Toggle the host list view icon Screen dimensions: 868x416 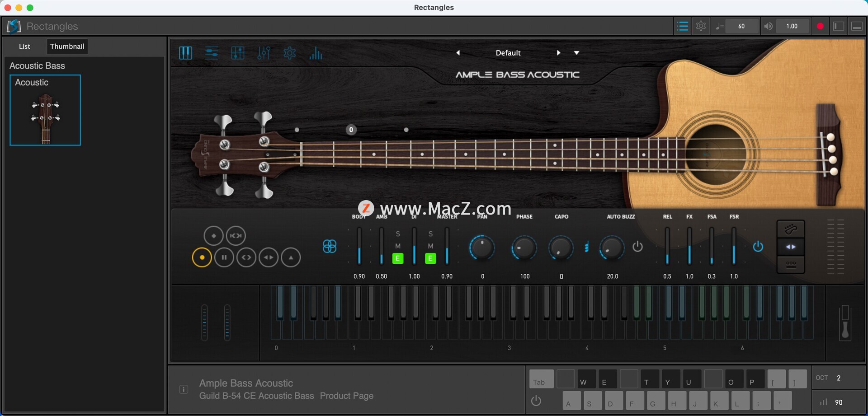pos(683,26)
